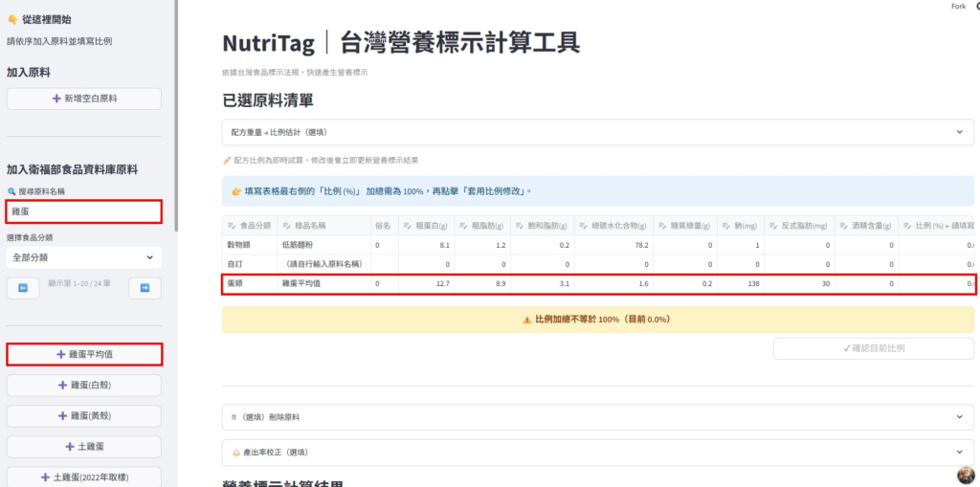Select the 30 trans fat cell
This screenshot has height=487, width=980.
pyautogui.click(x=799, y=284)
